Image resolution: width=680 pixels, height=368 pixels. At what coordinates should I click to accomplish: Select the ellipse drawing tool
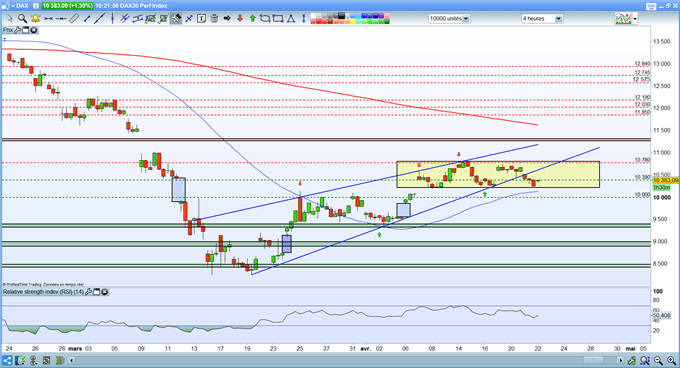tap(265, 19)
